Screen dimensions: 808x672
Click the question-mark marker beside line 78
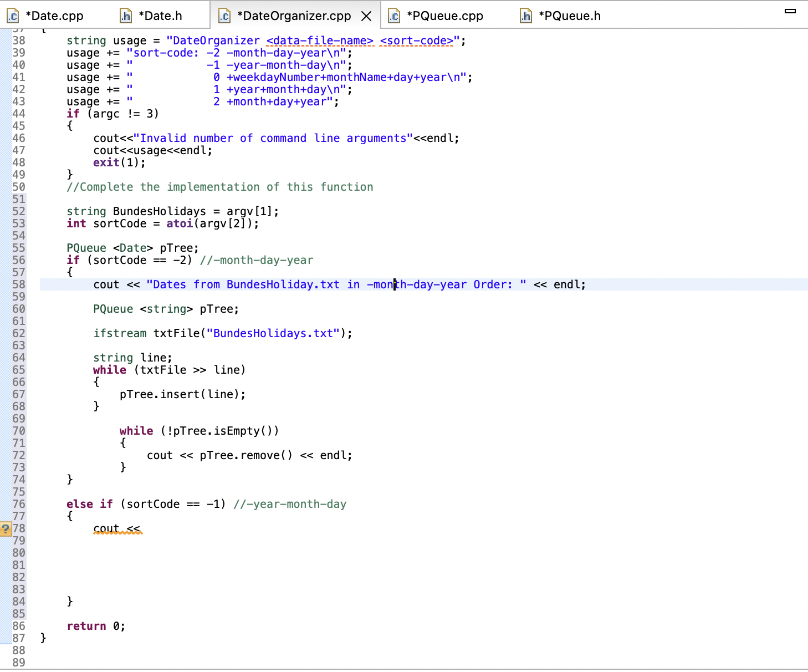coord(5,529)
